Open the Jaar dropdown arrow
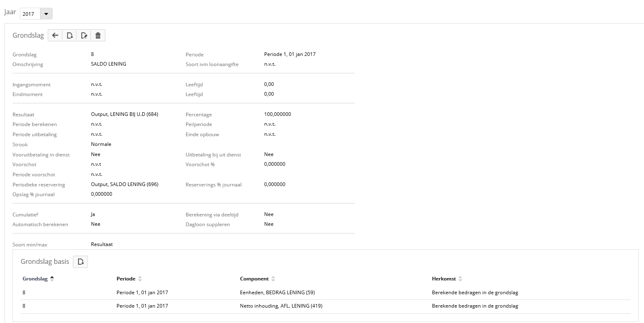Viewport: 644px width, 323px height. pos(46,14)
